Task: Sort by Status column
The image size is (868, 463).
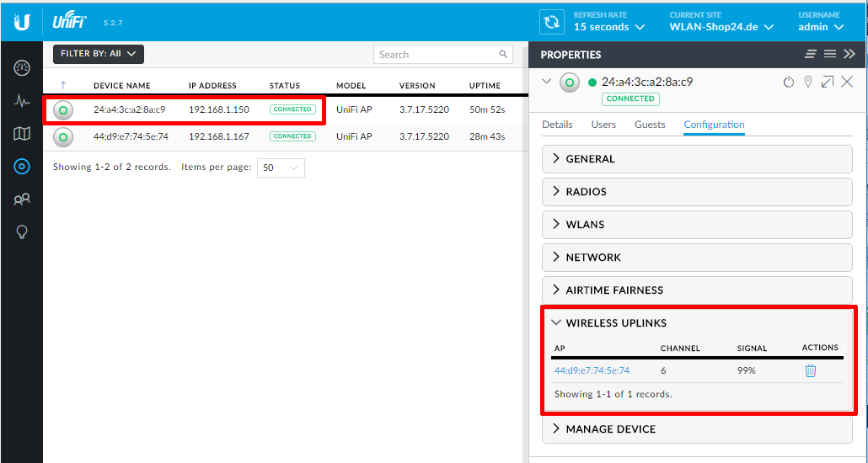Action: 285,86
